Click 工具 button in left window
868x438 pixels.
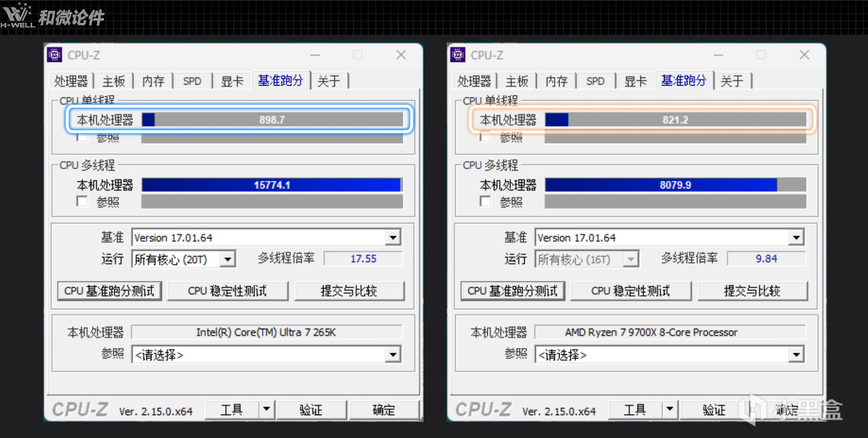click(x=232, y=410)
